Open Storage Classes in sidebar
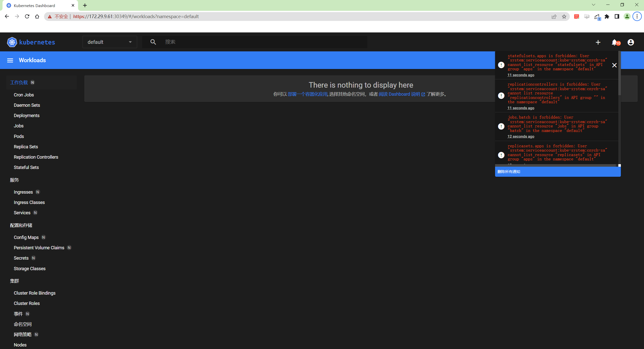 pos(30,269)
